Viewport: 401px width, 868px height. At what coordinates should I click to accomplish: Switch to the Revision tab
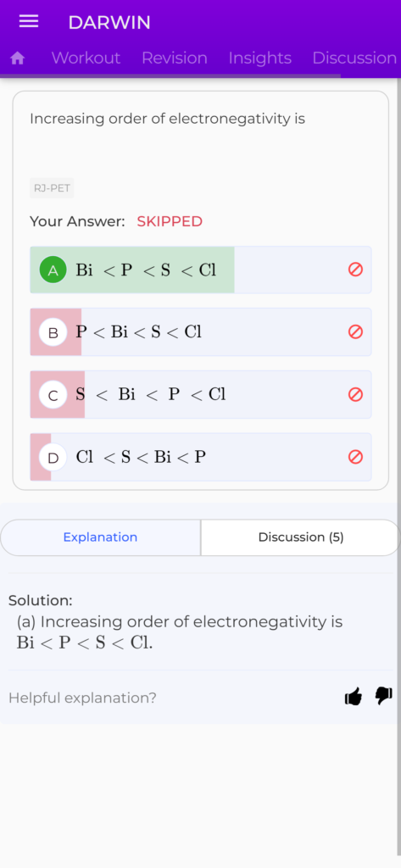[175, 58]
